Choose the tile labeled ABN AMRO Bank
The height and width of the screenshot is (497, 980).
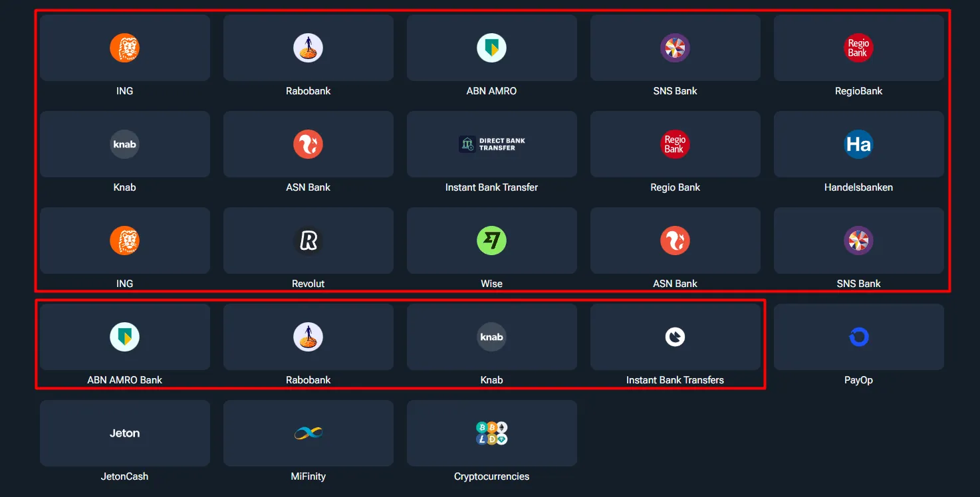[x=124, y=337]
